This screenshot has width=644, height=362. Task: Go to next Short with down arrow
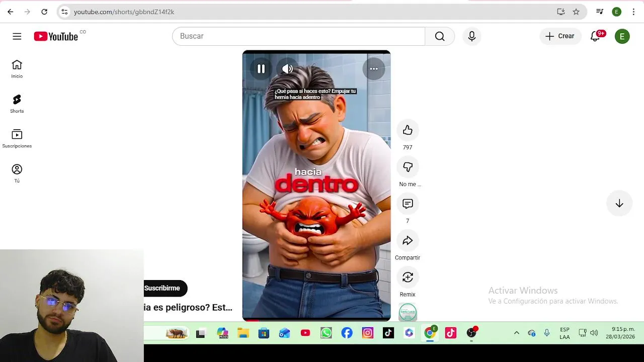(x=619, y=204)
